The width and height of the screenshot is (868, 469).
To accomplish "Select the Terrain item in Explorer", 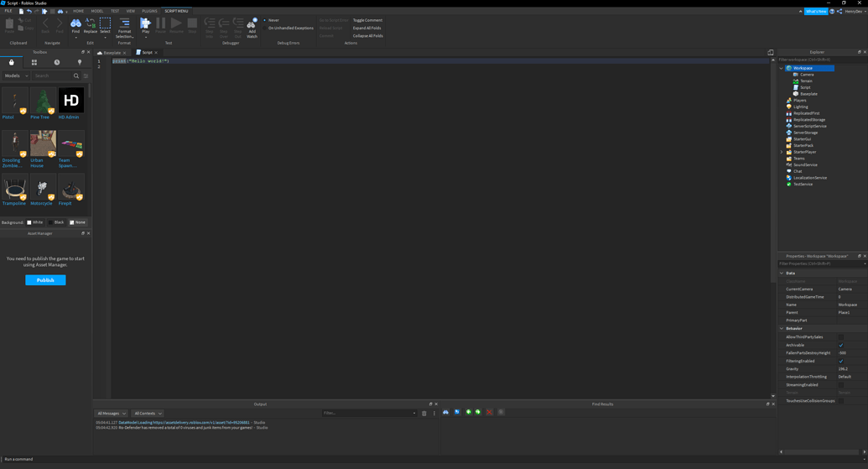I will pos(806,81).
